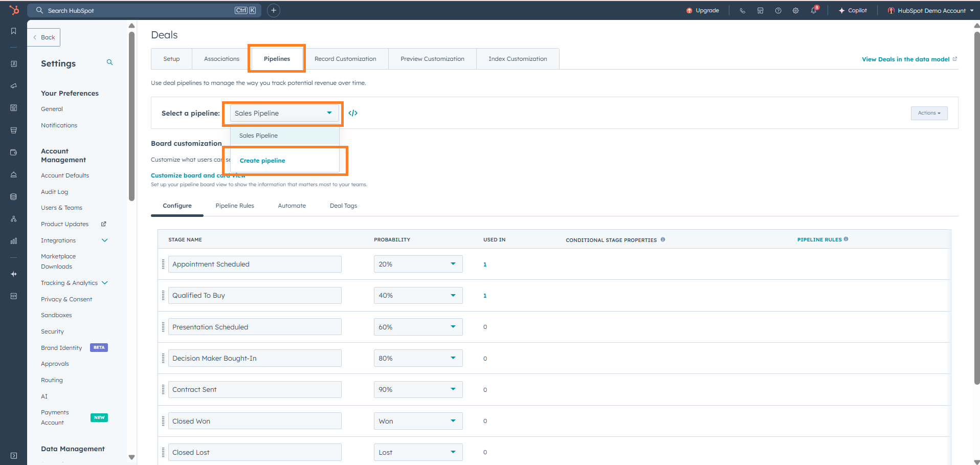This screenshot has height=465, width=980.
Task: Choose Create pipeline from the dropdown
Action: point(262,161)
